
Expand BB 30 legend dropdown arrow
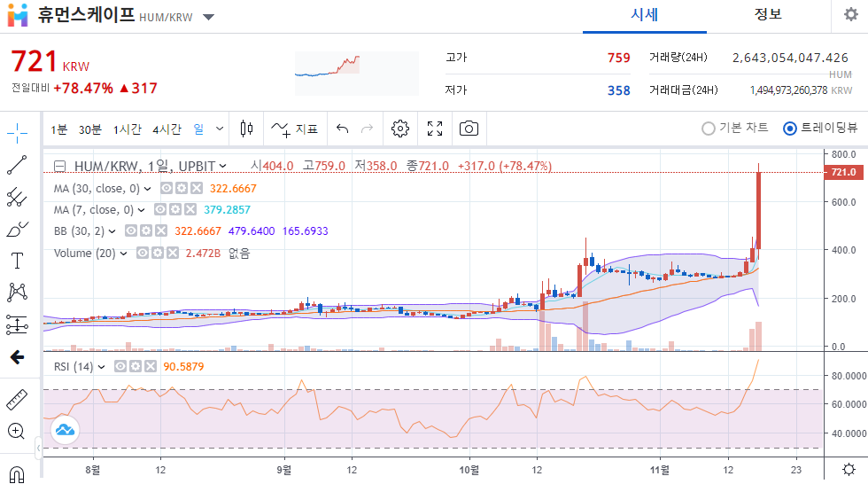112,231
